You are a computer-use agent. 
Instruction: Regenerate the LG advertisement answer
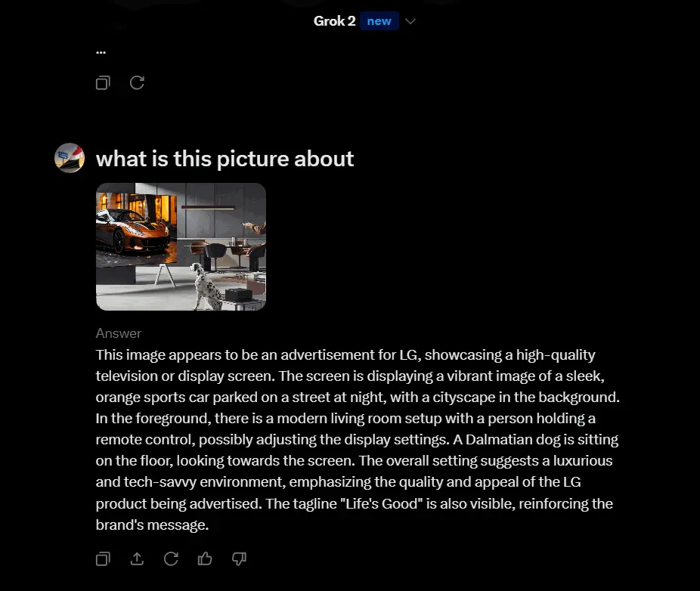(171, 559)
